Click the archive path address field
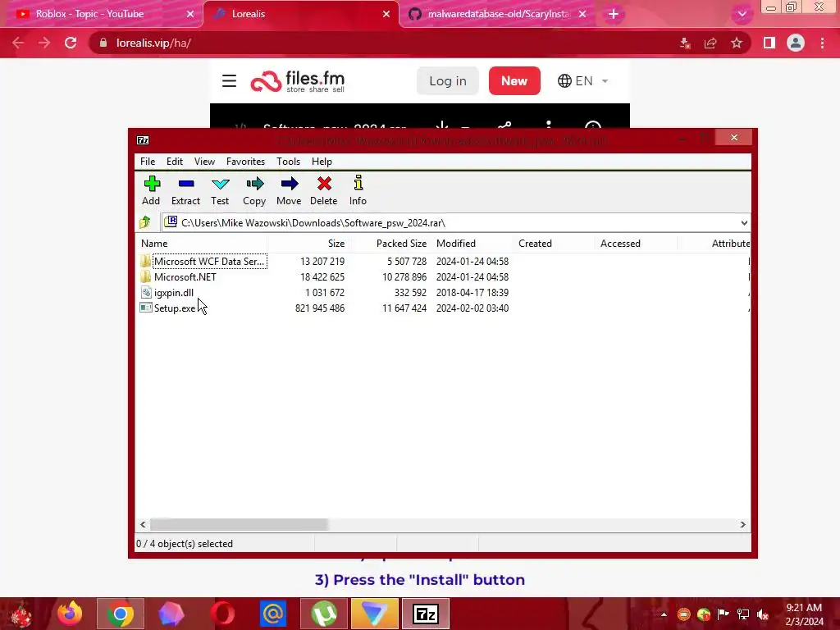Screen dimensions: 840x630 pos(450,223)
